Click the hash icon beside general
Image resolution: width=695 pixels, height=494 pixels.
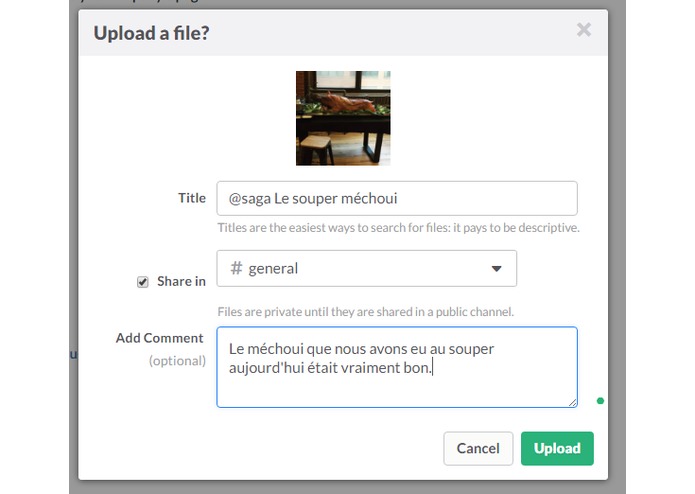pyautogui.click(x=236, y=268)
